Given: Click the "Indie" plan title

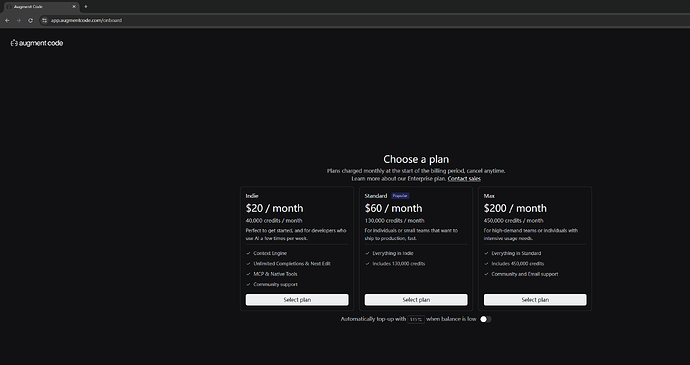Looking at the screenshot, I should tap(252, 196).
